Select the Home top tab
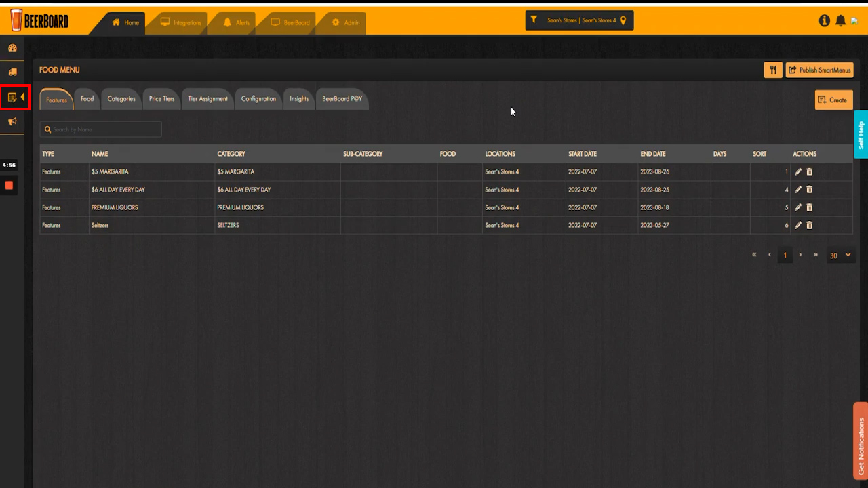The width and height of the screenshot is (868, 488). pos(126,23)
